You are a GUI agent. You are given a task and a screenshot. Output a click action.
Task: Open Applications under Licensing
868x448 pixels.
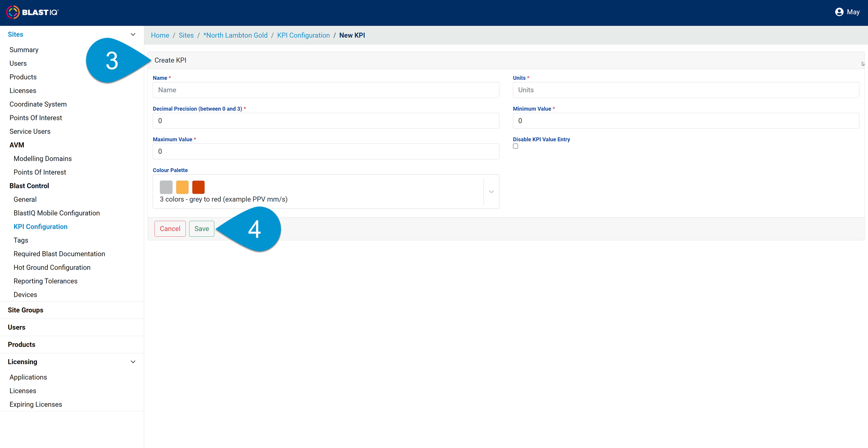[x=28, y=377]
